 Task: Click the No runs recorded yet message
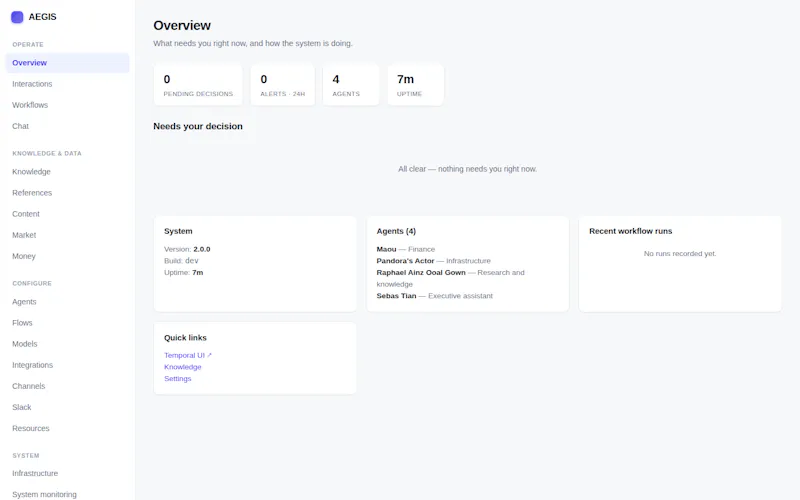(680, 254)
